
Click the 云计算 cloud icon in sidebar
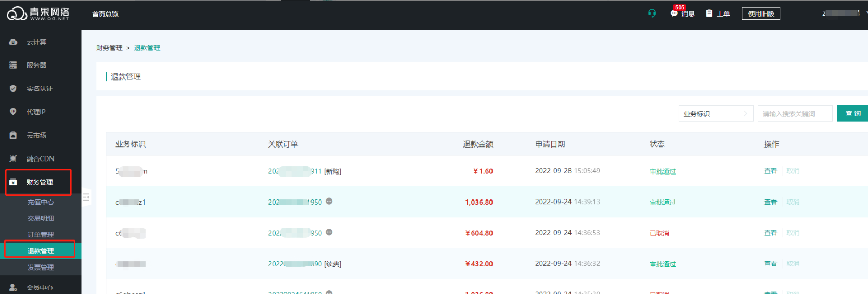point(14,42)
